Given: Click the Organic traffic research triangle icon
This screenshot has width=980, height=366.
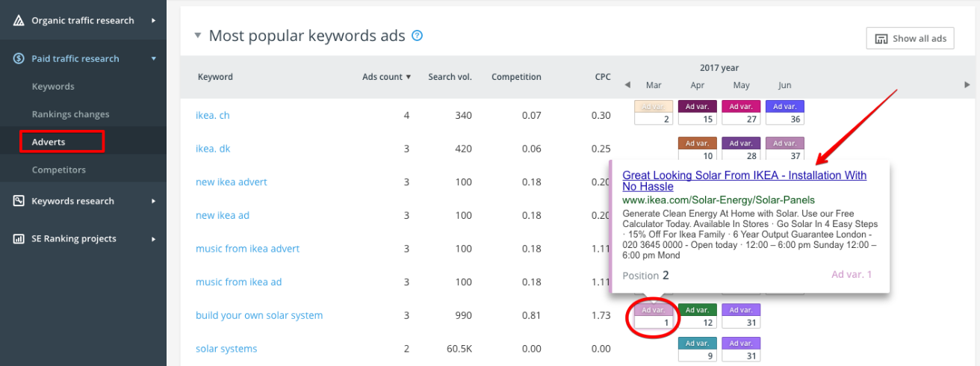Looking at the screenshot, I should [x=19, y=20].
